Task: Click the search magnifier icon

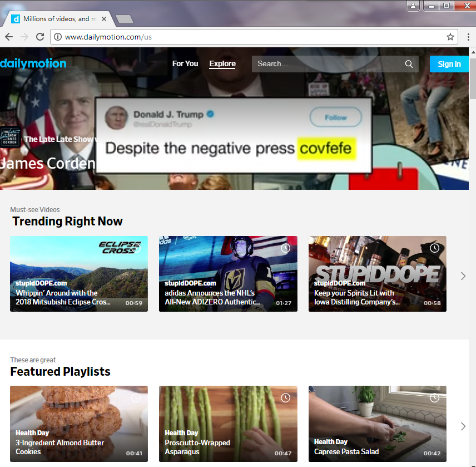Action: click(409, 64)
